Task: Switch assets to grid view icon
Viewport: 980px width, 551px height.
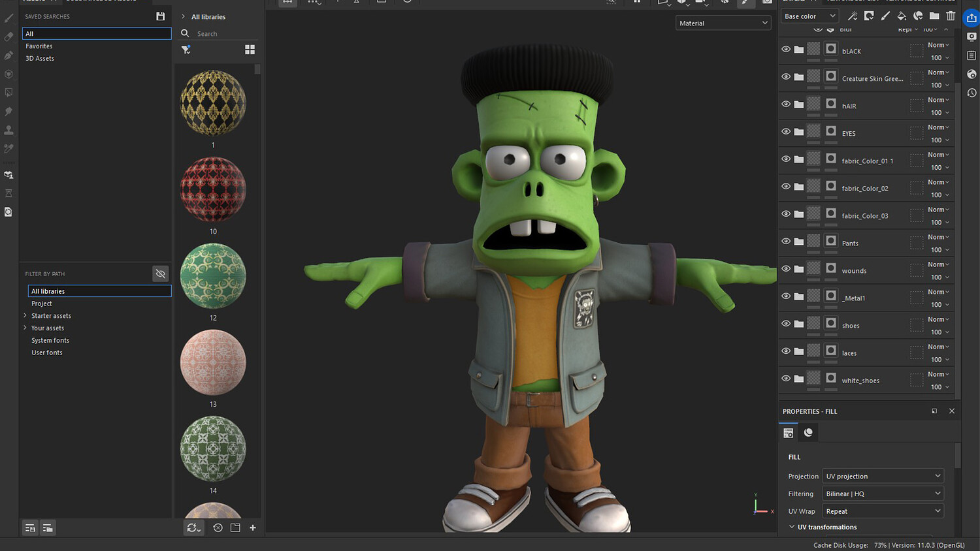Action: (x=250, y=50)
